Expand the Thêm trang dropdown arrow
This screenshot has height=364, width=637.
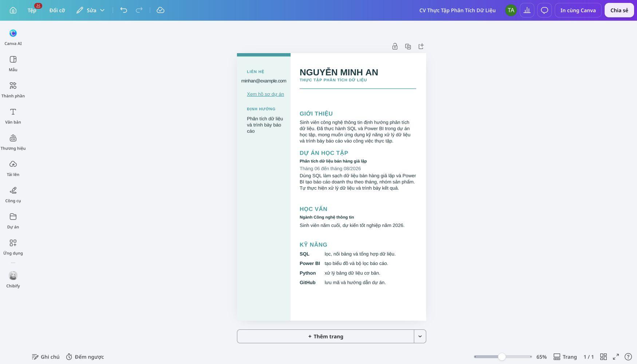tap(420, 336)
